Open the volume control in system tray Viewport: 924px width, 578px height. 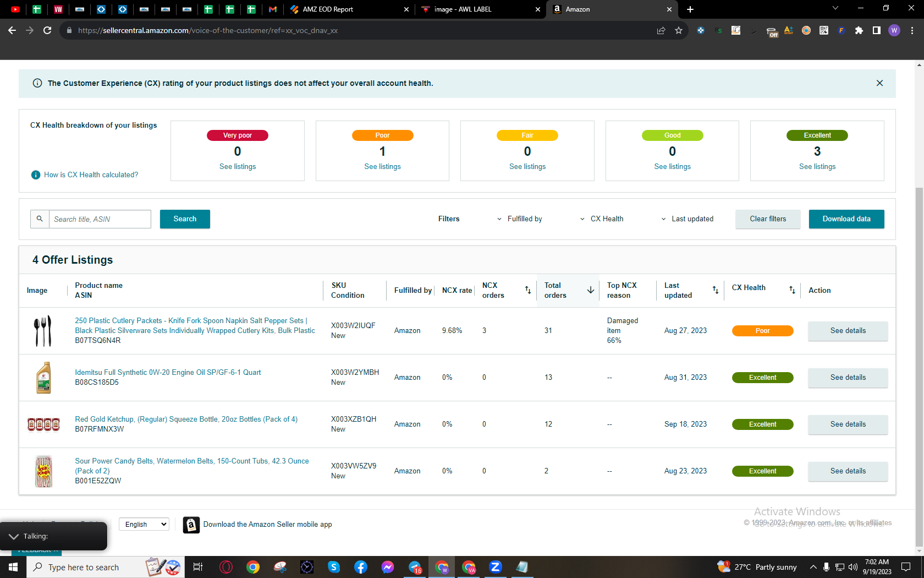[x=853, y=567]
